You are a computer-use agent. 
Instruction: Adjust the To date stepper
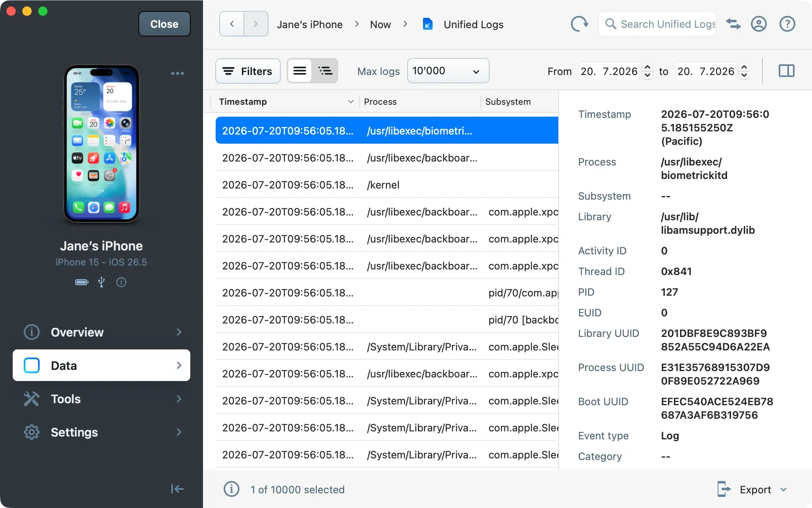tap(744, 71)
